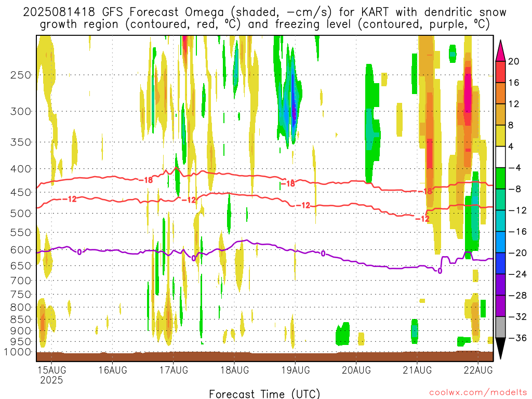
Task: Click the 250 pressure level label
Action: [x=21, y=75]
